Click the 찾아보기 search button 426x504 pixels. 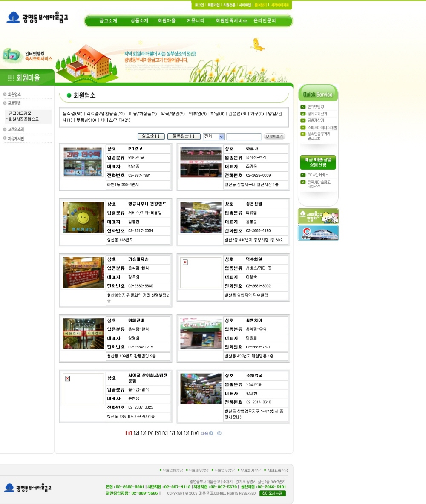(274, 136)
